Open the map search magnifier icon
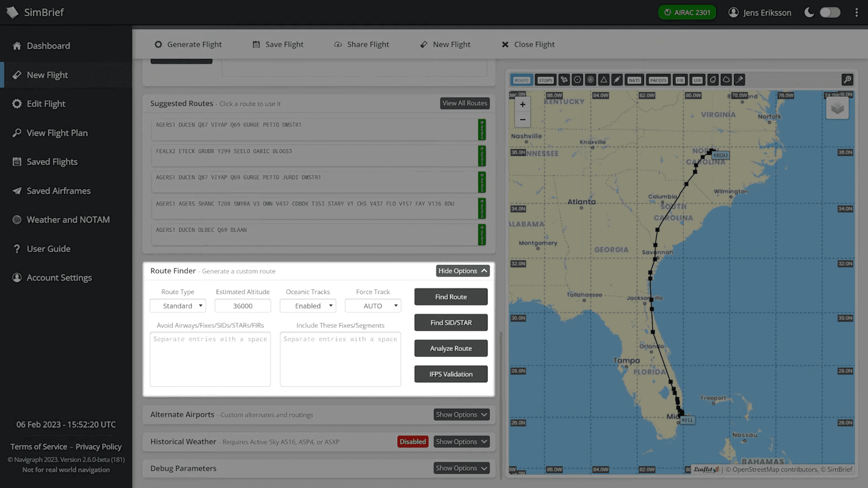The height and width of the screenshot is (488, 868). pos(847,80)
